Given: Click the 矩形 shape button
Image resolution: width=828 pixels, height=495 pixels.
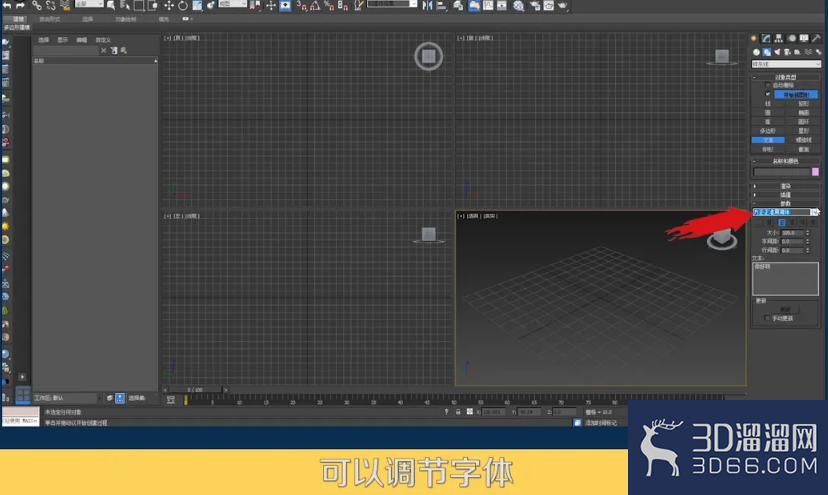Looking at the screenshot, I should 803,104.
